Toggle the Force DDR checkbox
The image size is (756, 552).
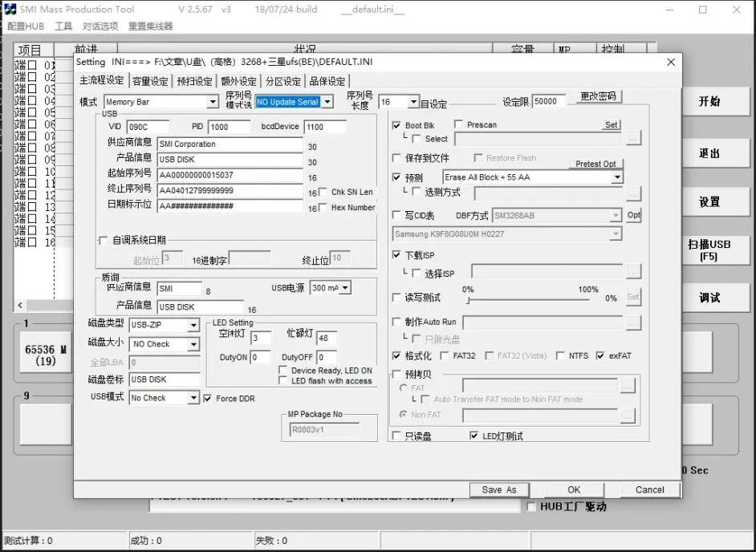pos(208,398)
